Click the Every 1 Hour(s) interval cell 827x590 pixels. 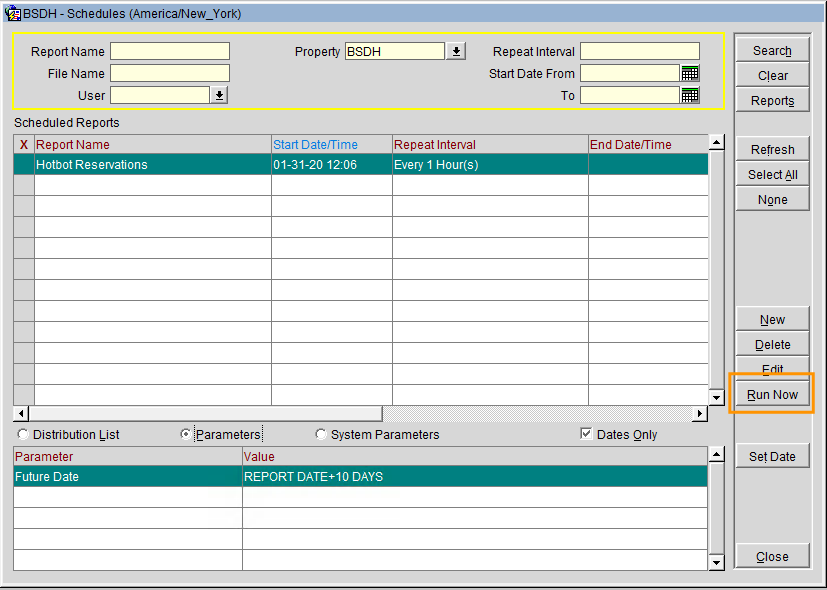tap(491, 165)
